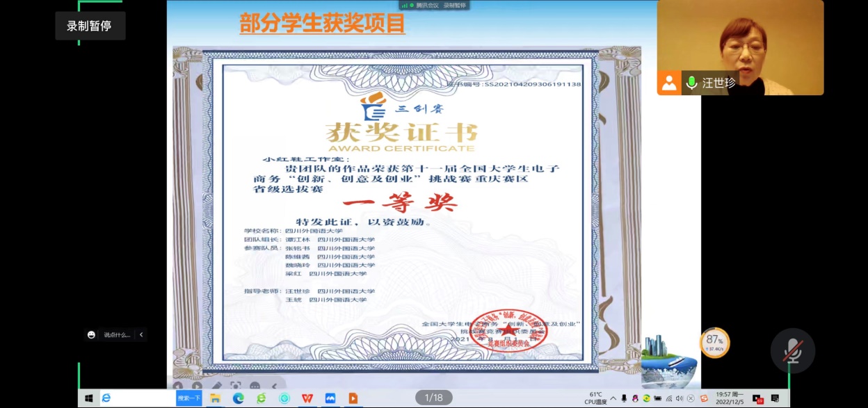Open the more options slideshow bubble icon

coord(255,386)
